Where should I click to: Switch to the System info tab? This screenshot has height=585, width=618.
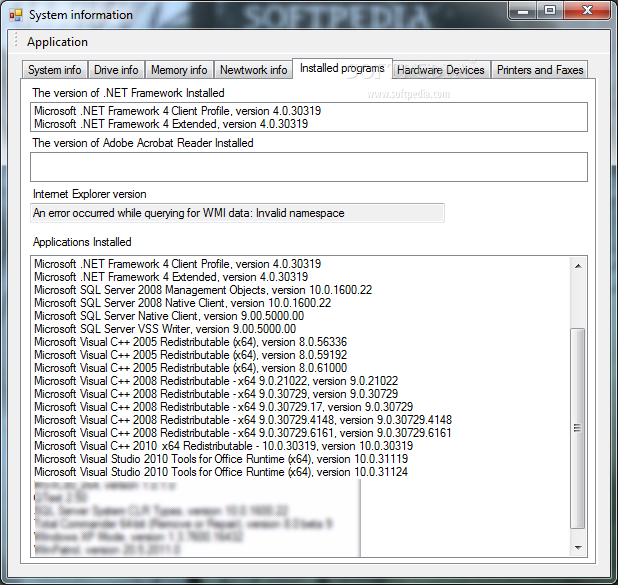pos(54,70)
